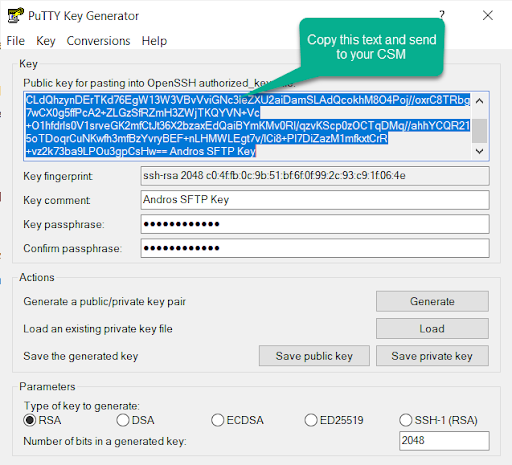Viewport: 512px width, 465px height.
Task: Click the question mark help button
Action: click(x=442, y=15)
